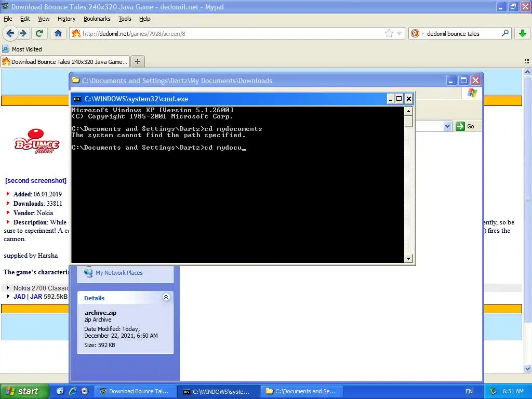532x399 pixels.
Task: Click the Mypal raccoon title bar icon
Action: tap(5, 6)
